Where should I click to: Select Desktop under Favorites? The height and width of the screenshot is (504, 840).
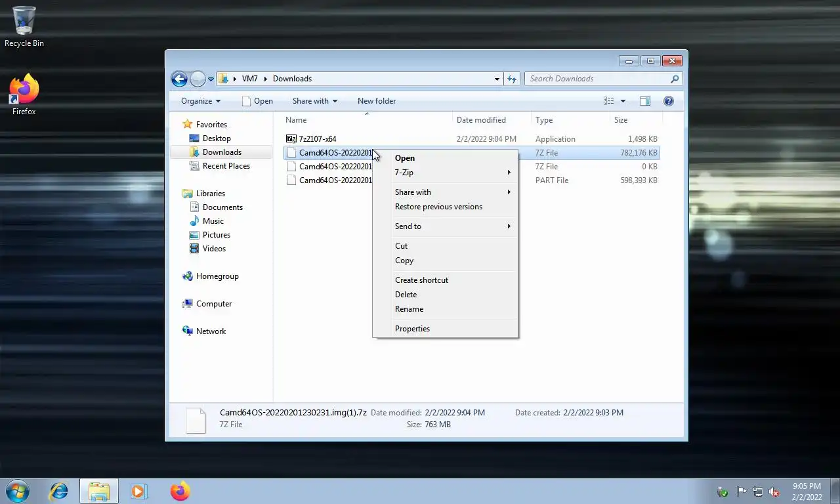click(x=217, y=138)
